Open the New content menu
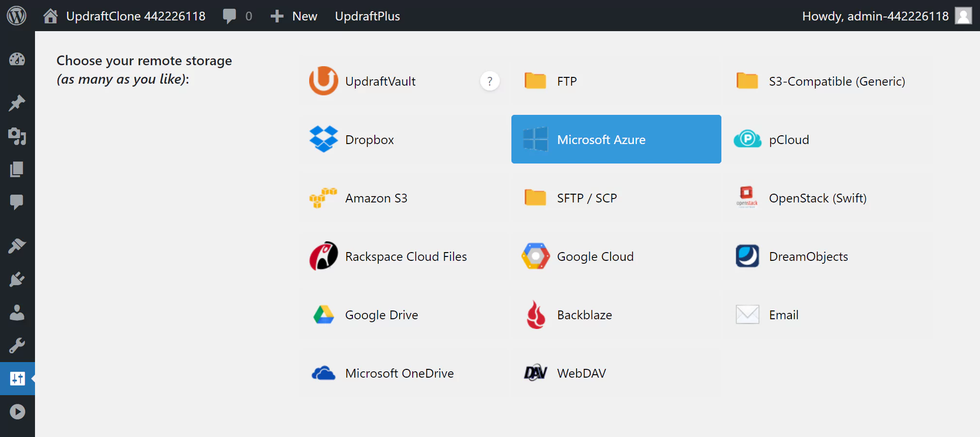 (294, 16)
